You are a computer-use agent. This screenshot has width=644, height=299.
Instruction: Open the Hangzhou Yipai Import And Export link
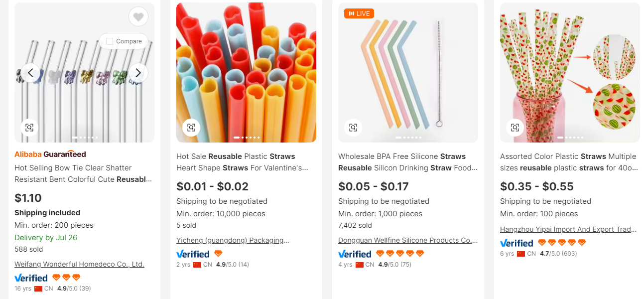click(x=568, y=229)
